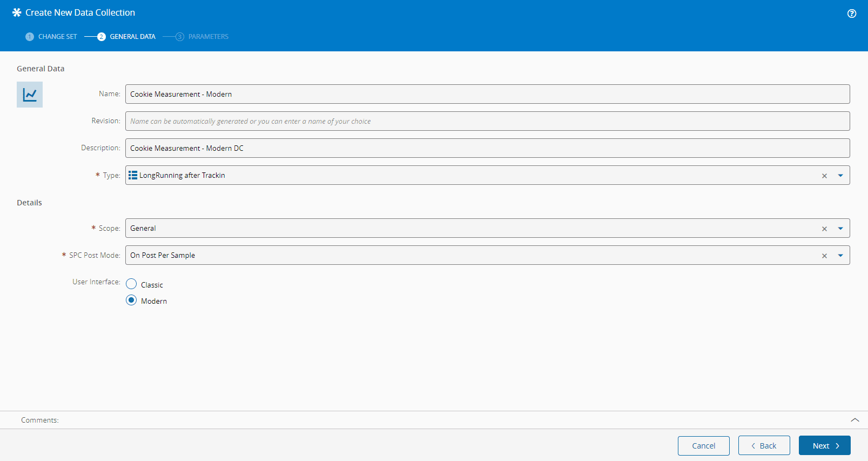The height and width of the screenshot is (461, 868).
Task: Clear the SPC Post Mode field X
Action: pos(824,256)
